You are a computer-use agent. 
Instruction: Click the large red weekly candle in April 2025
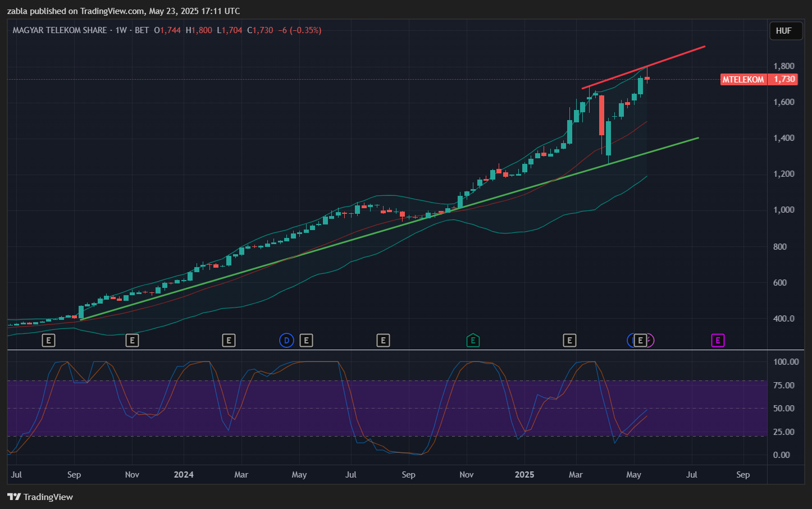click(x=601, y=115)
